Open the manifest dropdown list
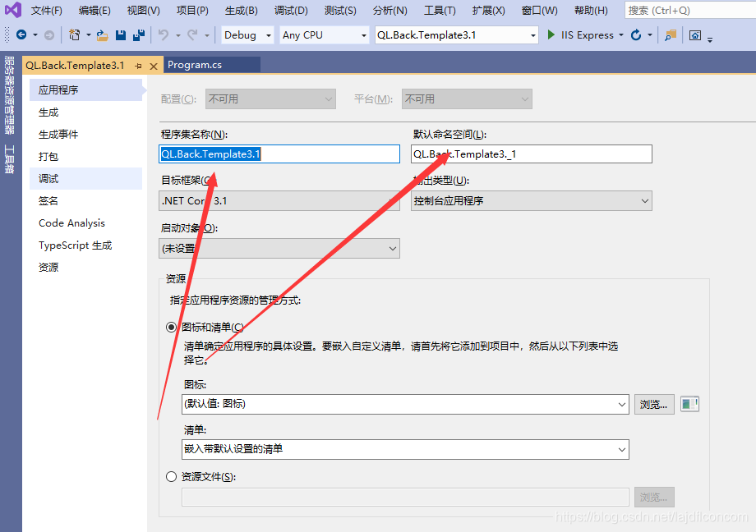 click(405, 449)
